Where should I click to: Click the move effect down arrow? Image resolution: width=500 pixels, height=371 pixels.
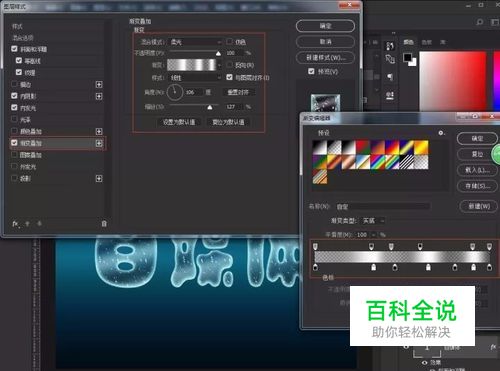[x=39, y=224]
